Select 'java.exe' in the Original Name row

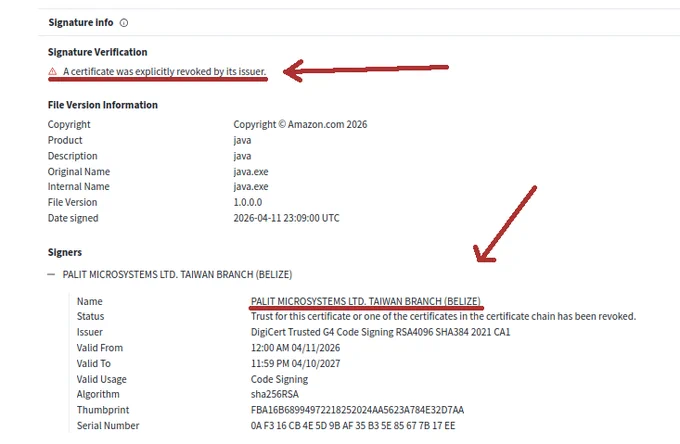point(251,172)
